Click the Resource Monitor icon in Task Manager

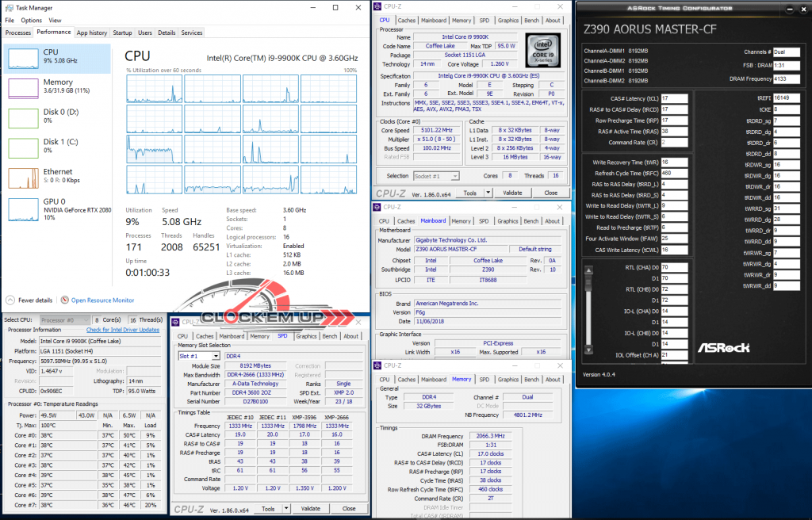(x=65, y=300)
